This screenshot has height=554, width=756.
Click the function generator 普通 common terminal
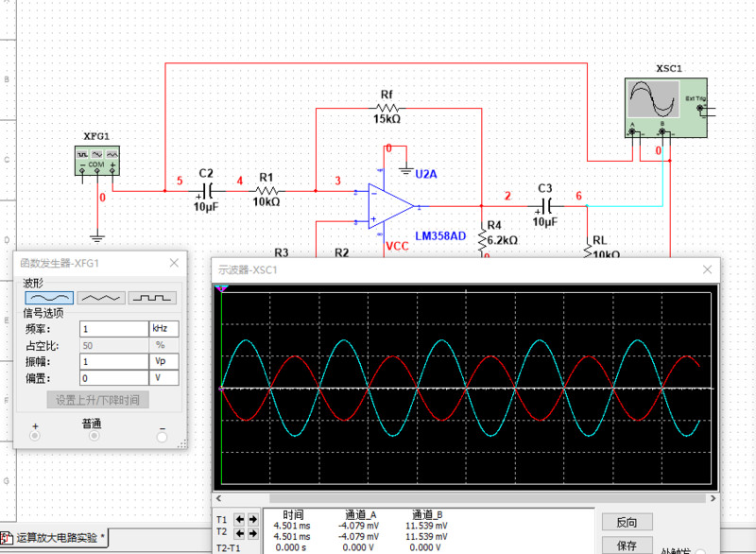point(94,436)
